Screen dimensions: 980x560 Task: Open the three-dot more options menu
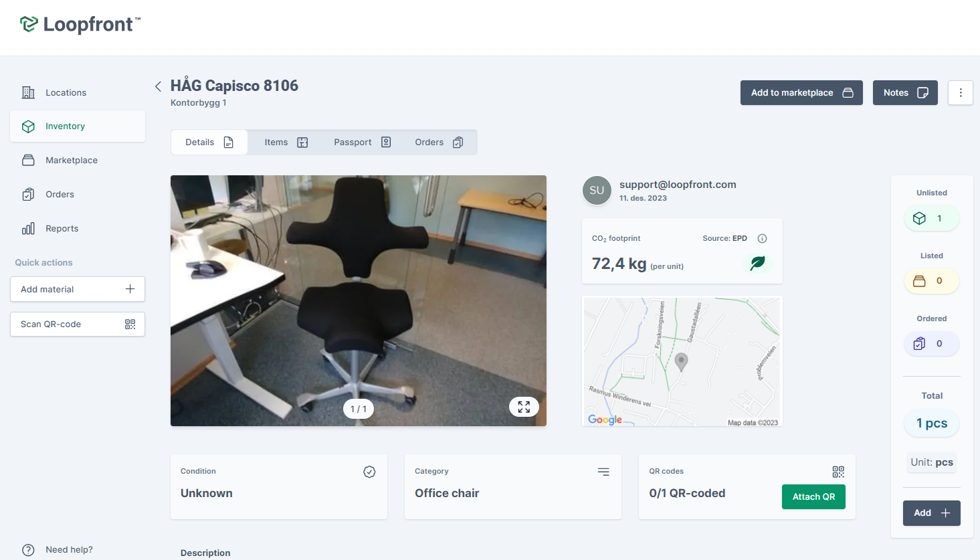pos(961,93)
